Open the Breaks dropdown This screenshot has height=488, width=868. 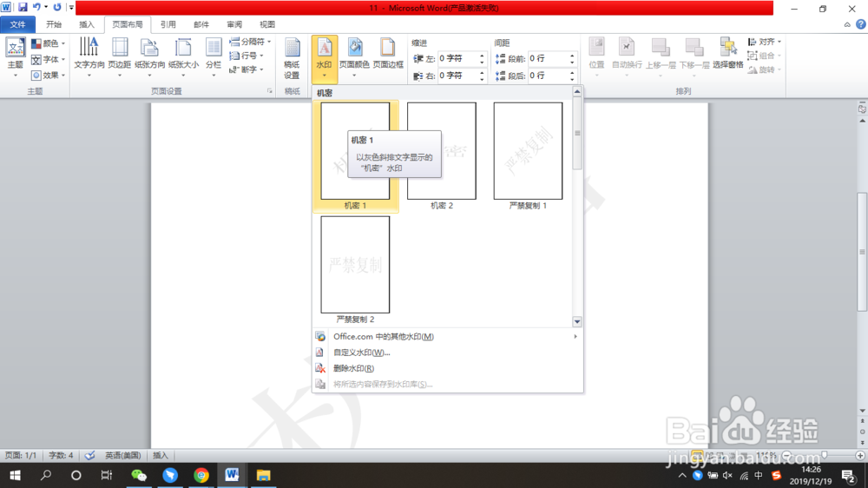coord(250,42)
